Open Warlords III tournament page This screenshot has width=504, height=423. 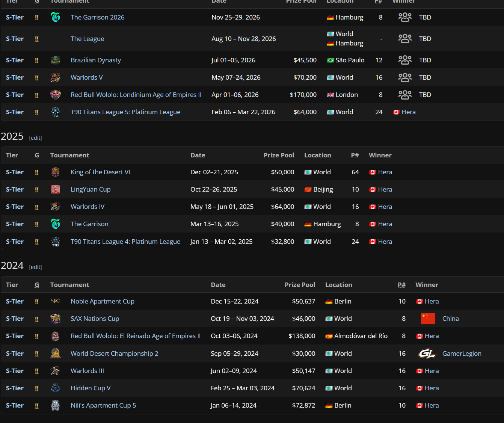(x=87, y=371)
